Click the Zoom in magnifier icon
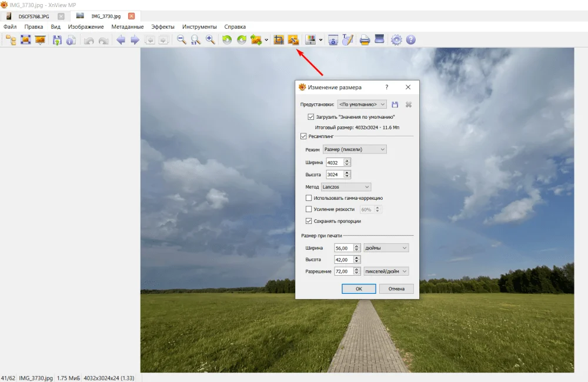This screenshot has height=382, width=588. click(210, 40)
